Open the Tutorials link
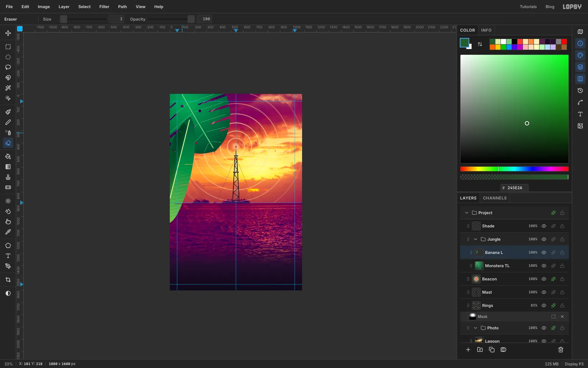This screenshot has height=368, width=588. (x=528, y=7)
